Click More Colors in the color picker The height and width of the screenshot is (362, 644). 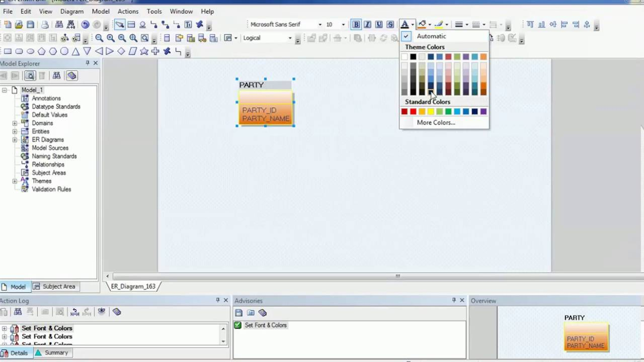[x=436, y=122]
